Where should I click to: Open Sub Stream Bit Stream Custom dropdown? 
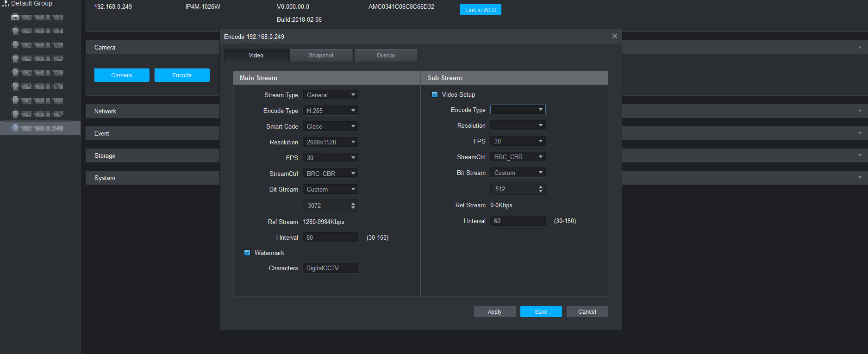coord(518,173)
